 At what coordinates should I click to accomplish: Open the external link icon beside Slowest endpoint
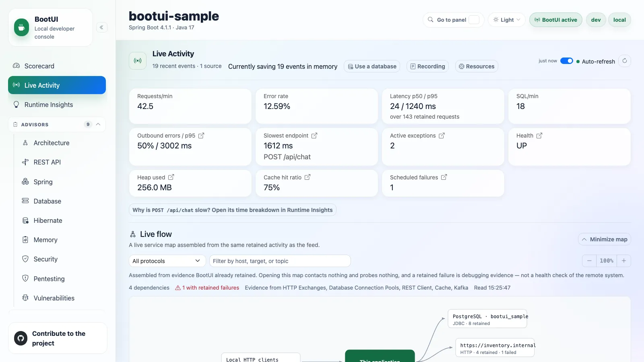314,136
